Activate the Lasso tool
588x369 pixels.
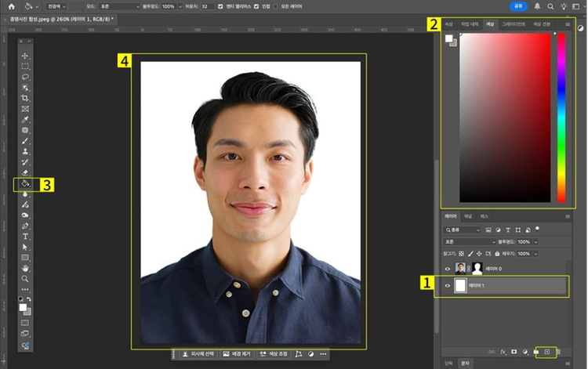tap(25, 77)
